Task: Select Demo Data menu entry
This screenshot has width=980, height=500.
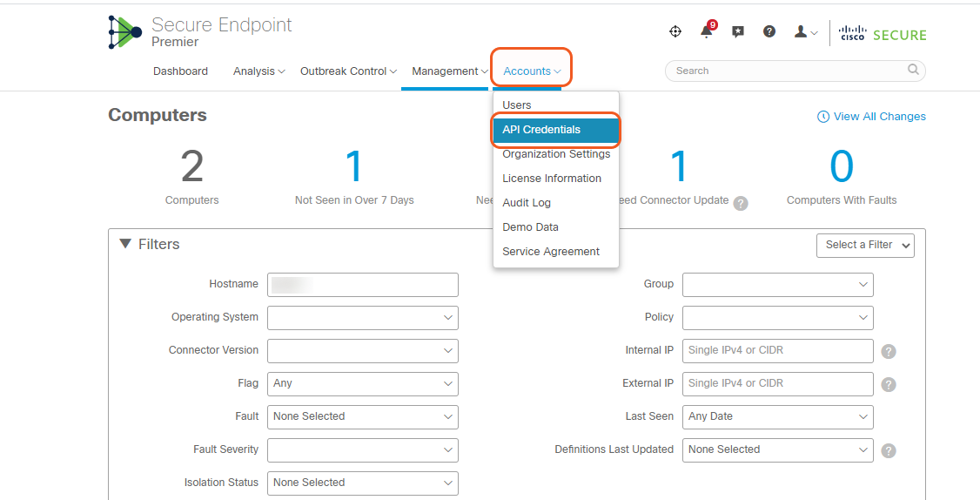Action: [x=555, y=227]
